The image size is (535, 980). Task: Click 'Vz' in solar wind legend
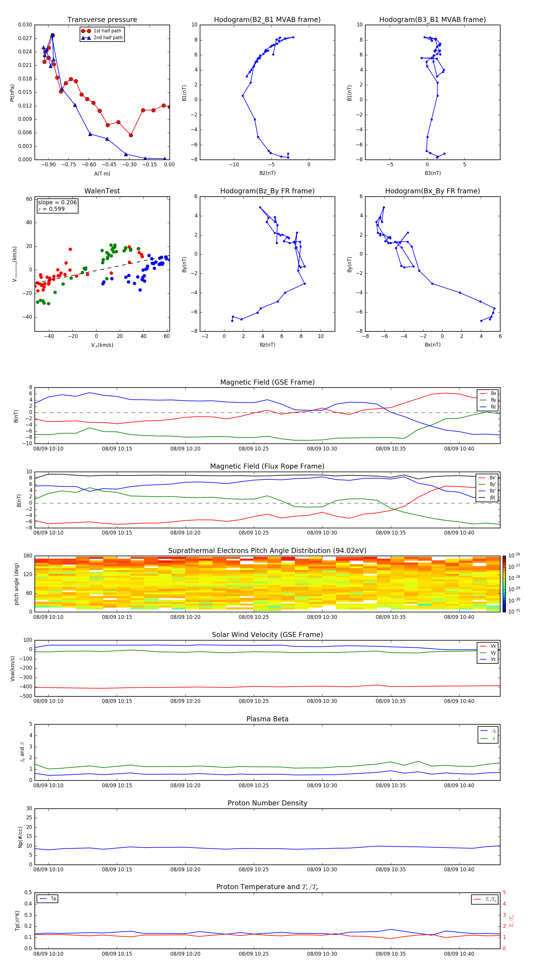[493, 659]
